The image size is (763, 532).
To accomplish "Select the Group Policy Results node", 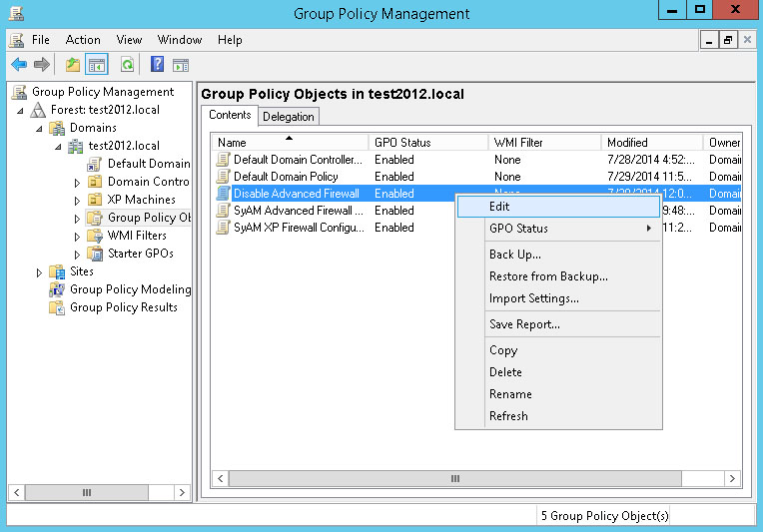I will pos(123,307).
